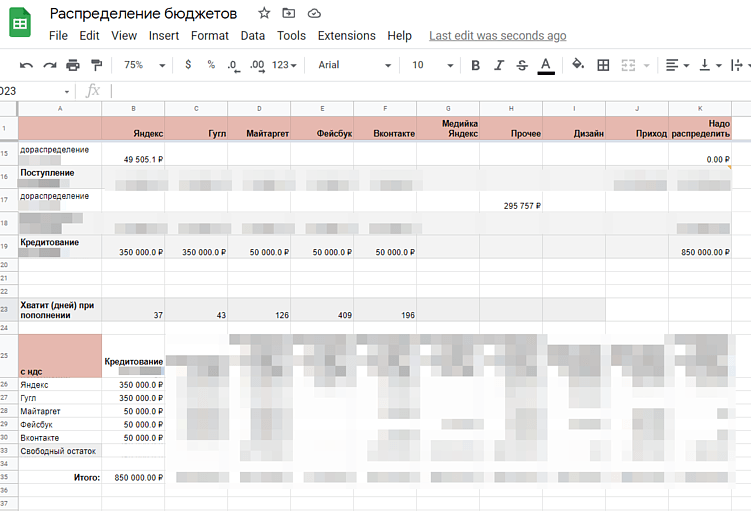The height and width of the screenshot is (511, 751).
Task: Open the Arial font family dropdown
Action: (354, 65)
